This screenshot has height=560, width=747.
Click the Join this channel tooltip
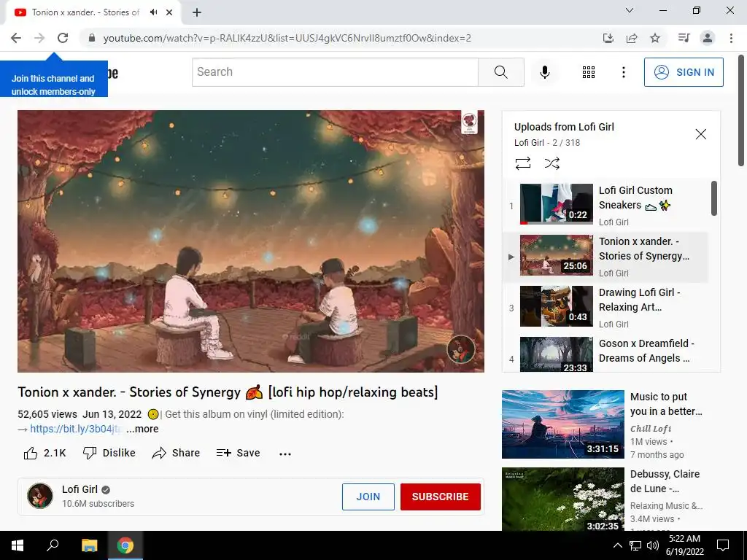coord(54,79)
